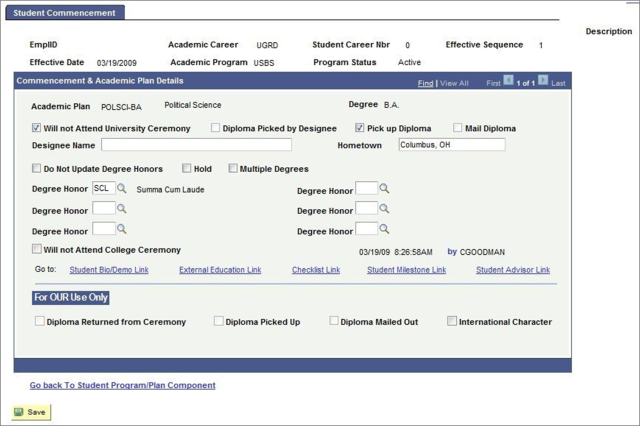Click the Political Science plan description

pyautogui.click(x=193, y=105)
